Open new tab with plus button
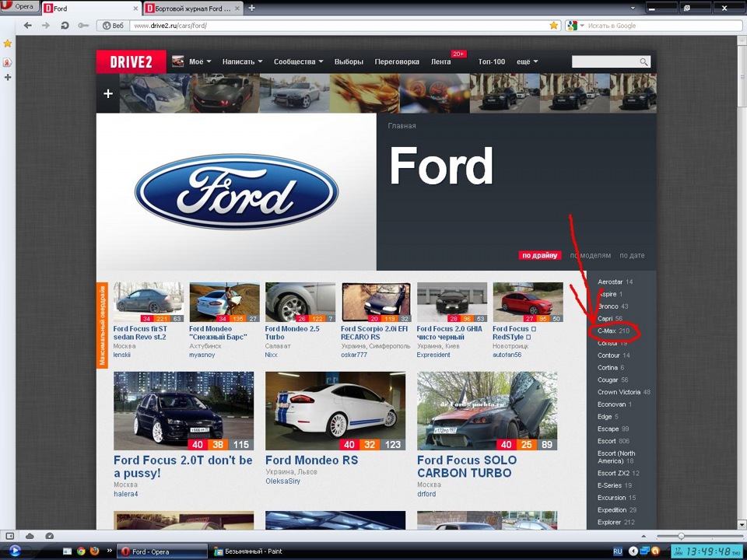 click(251, 8)
